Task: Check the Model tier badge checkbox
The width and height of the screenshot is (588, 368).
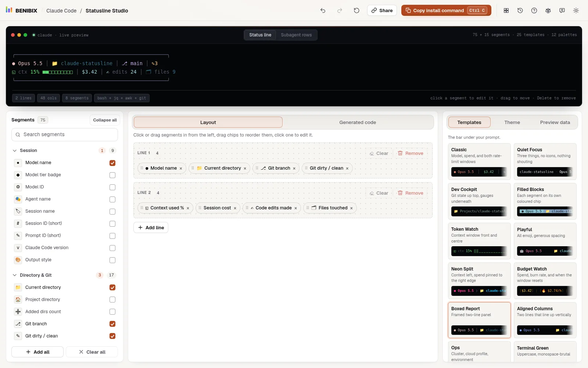Action: 112,175
